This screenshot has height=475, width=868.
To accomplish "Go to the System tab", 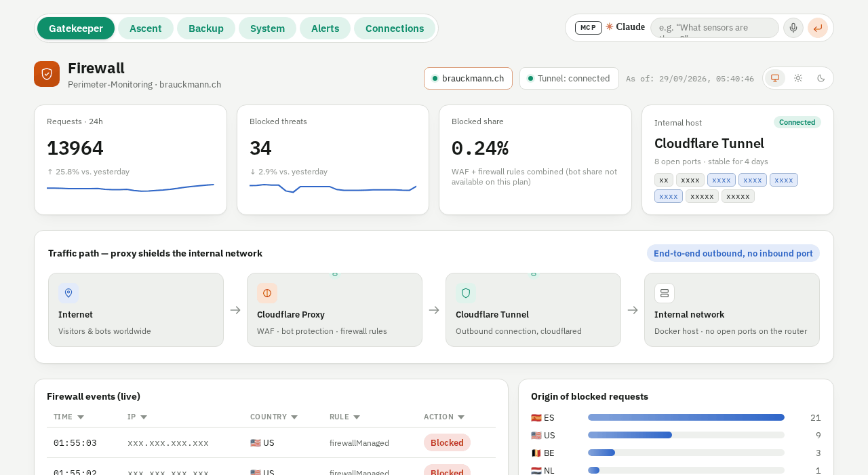I will click(x=267, y=28).
